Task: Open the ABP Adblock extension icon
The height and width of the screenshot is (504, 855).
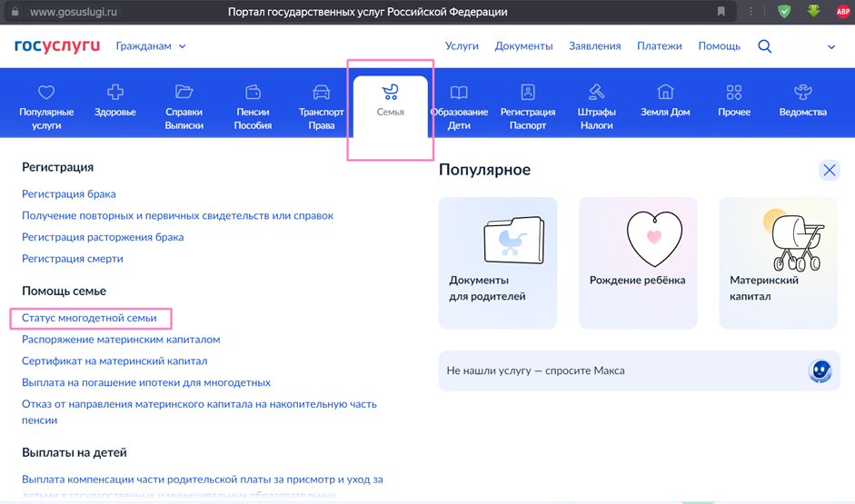Action: [843, 12]
